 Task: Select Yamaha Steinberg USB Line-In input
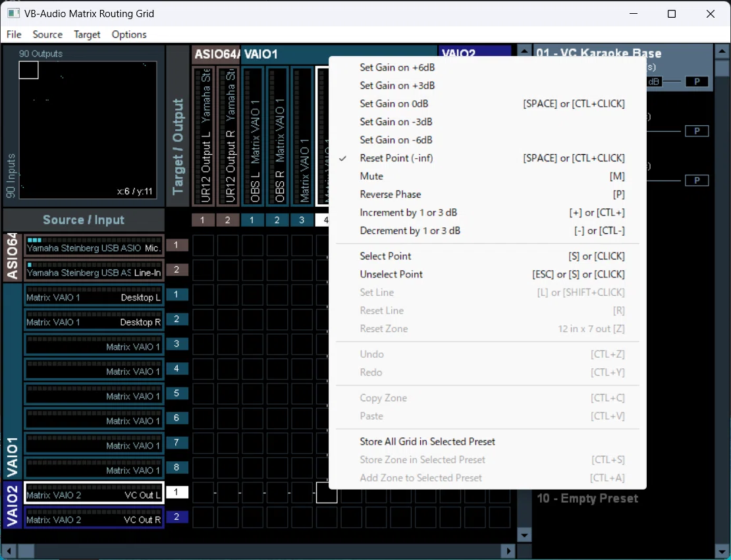94,270
